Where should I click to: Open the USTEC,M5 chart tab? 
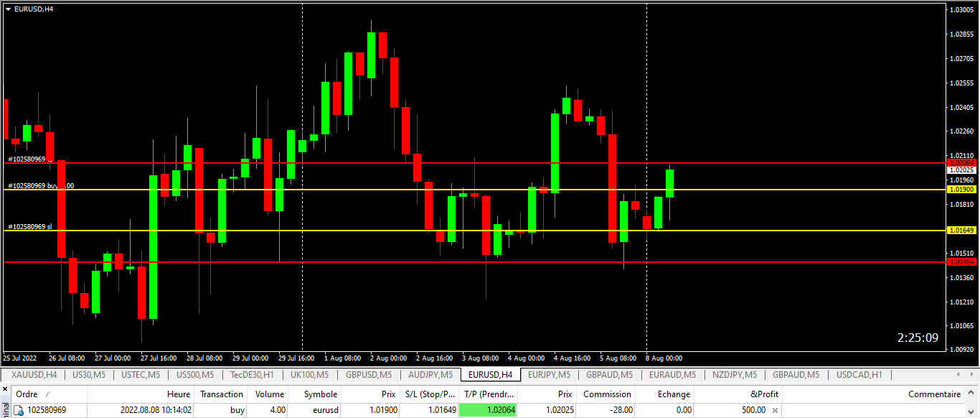click(141, 374)
